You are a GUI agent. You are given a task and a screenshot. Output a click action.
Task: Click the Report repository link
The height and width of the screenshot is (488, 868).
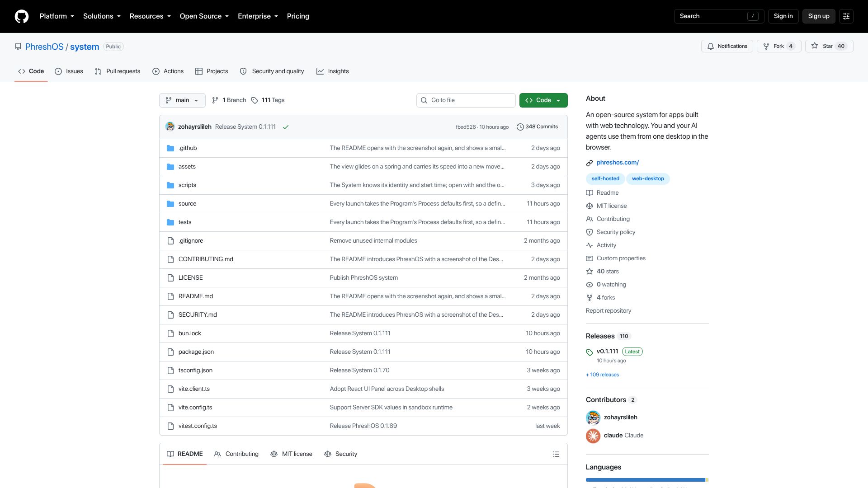click(x=609, y=311)
